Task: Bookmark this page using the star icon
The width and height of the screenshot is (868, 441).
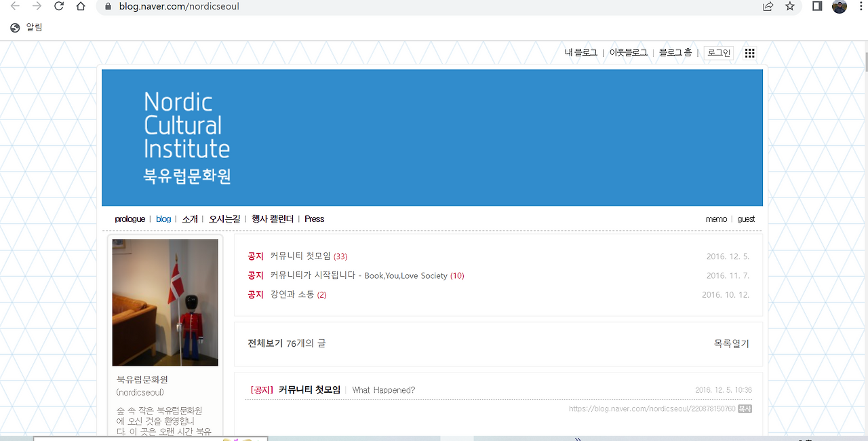Action: click(789, 7)
